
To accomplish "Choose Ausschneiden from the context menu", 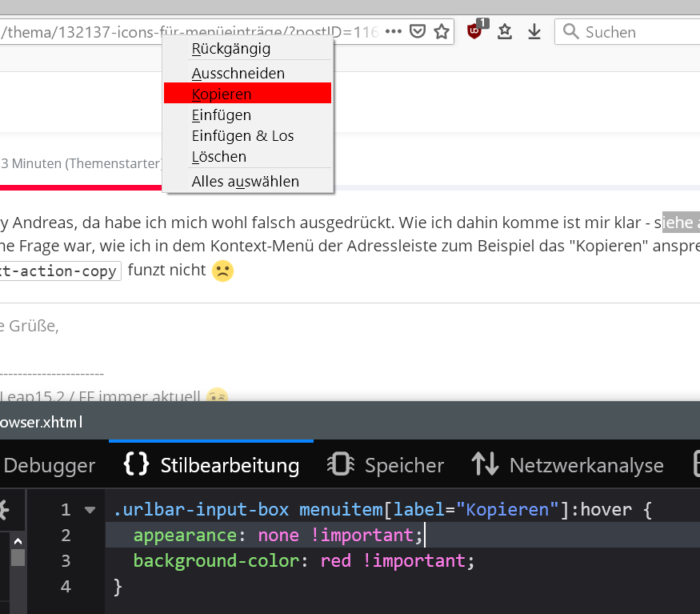I will point(238,74).
